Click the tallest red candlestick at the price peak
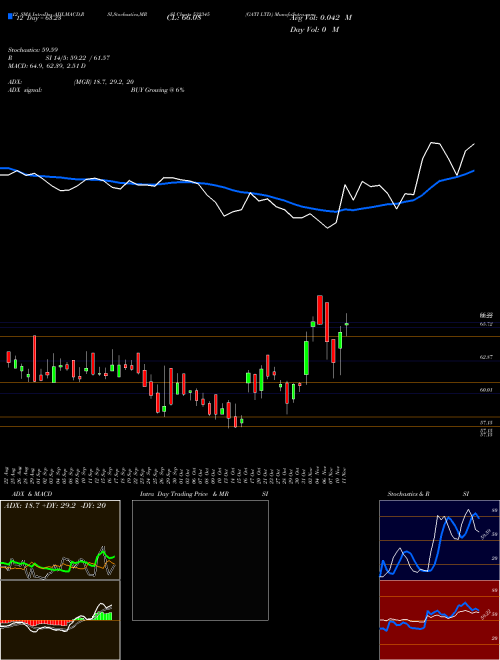Image resolution: width=500 pixels, height=660 pixels. click(320, 310)
